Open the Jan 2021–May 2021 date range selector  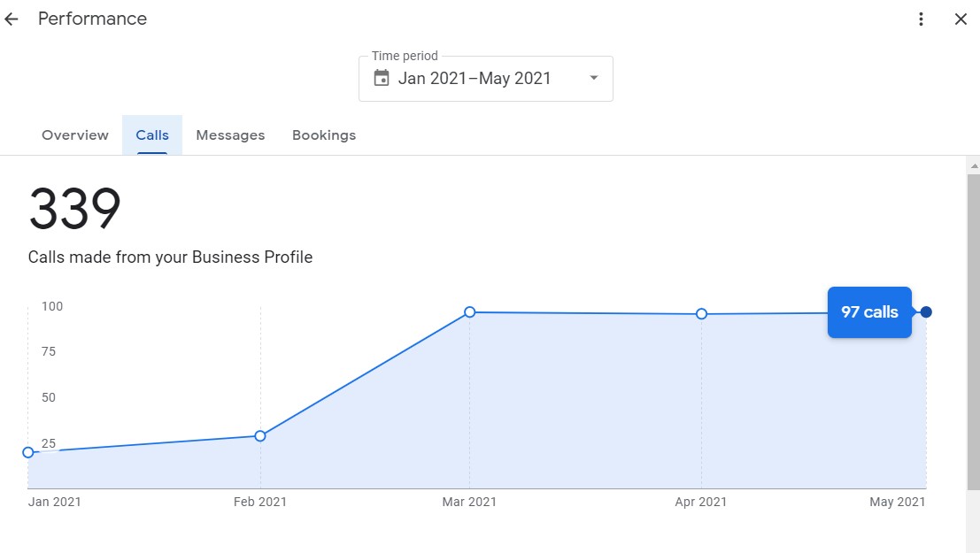click(486, 79)
